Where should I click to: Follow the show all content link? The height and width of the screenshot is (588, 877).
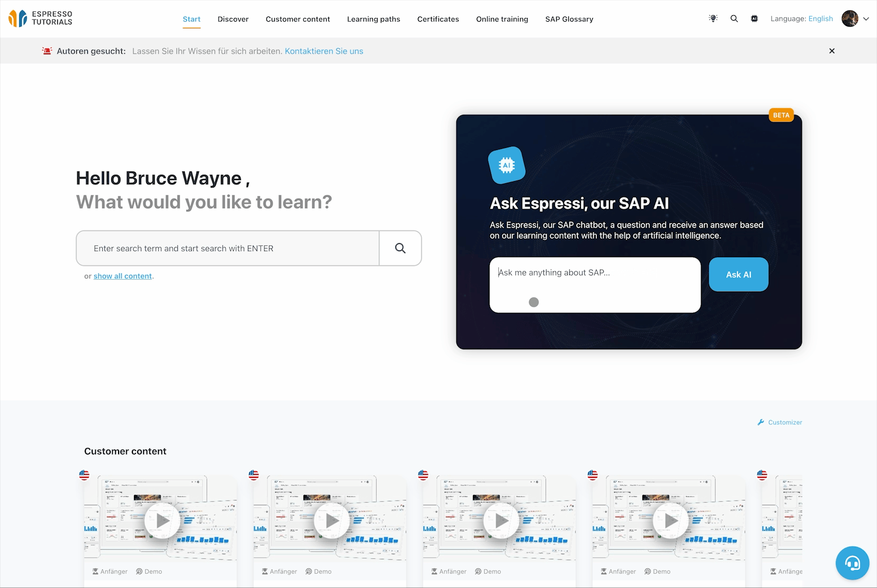click(123, 276)
